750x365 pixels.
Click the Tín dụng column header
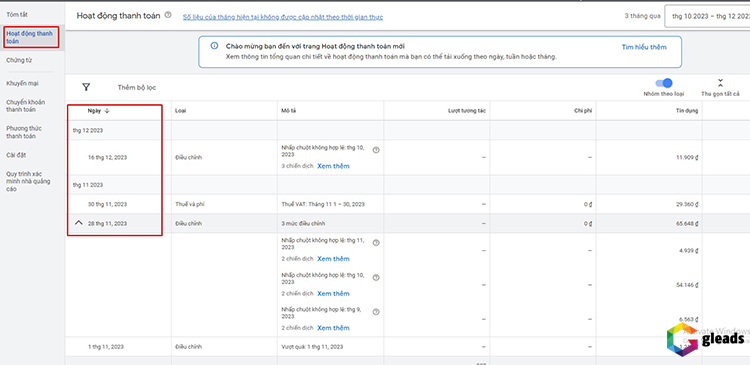[687, 111]
